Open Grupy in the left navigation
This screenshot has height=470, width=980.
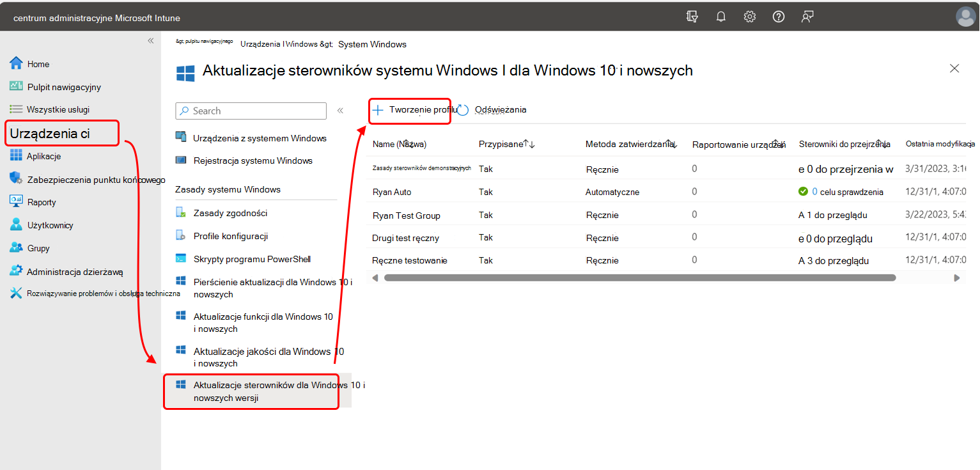38,248
